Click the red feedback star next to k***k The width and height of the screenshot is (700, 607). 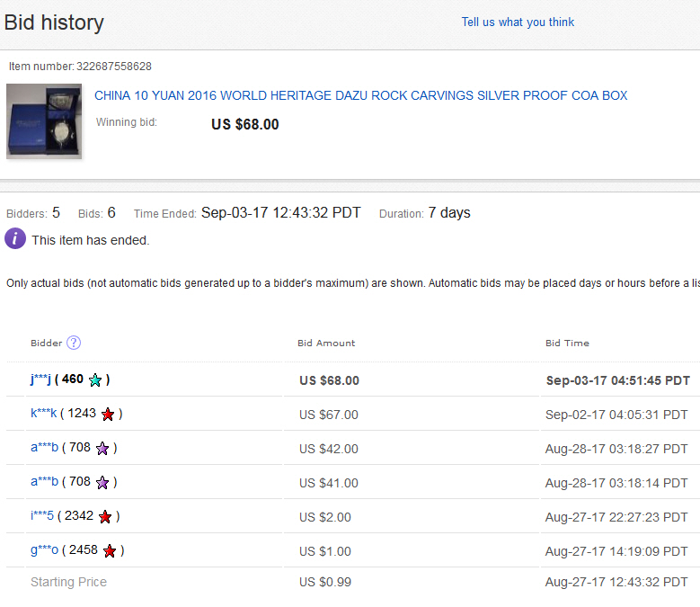coord(108,415)
